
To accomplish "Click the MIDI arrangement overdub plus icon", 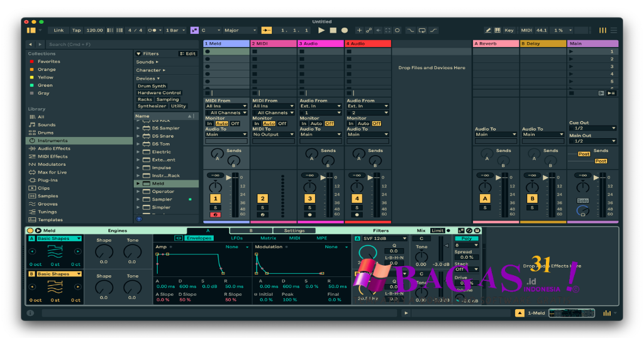I will [359, 30].
